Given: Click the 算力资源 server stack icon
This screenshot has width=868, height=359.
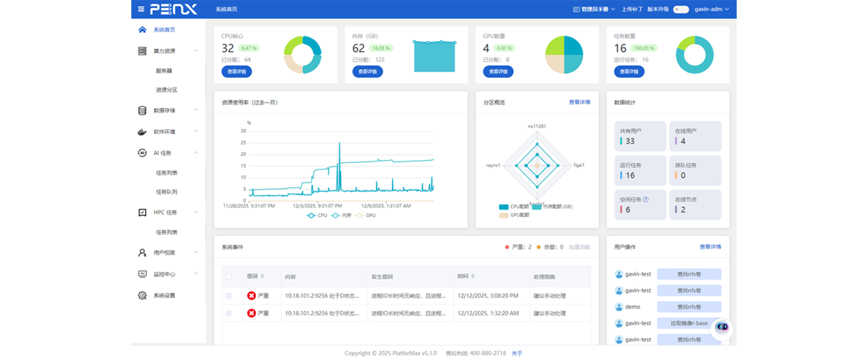Looking at the screenshot, I should tap(142, 51).
